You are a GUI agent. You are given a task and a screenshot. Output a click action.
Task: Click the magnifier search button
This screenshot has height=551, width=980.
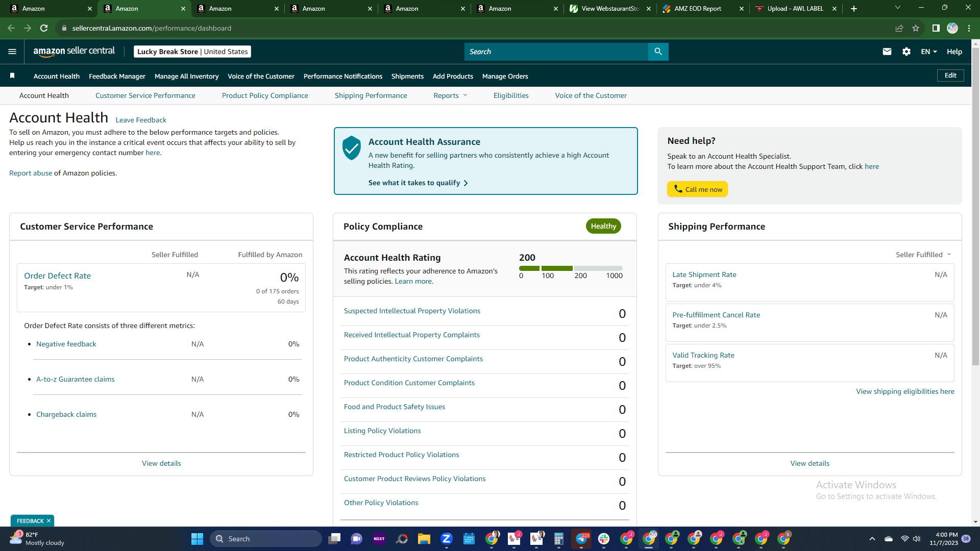click(658, 52)
